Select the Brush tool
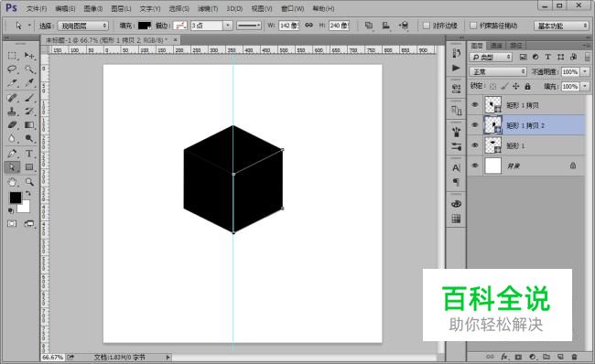The image size is (595, 364). point(29,98)
